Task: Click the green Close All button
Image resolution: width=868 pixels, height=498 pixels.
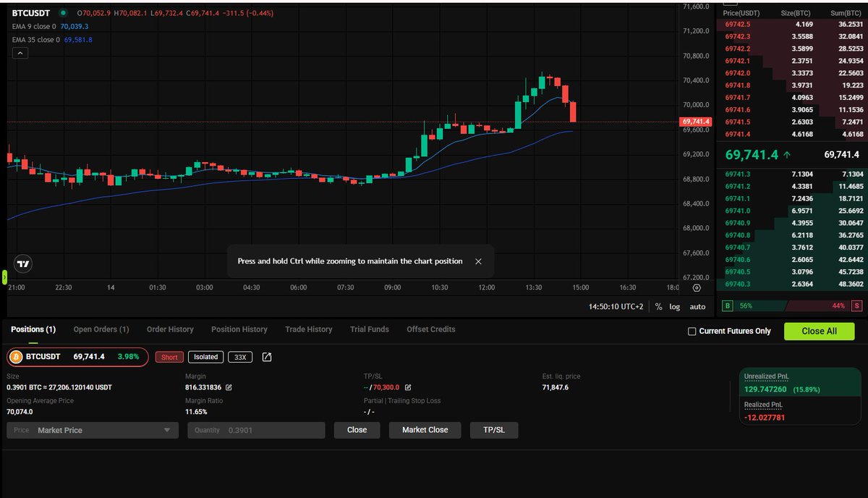Action: pos(820,331)
